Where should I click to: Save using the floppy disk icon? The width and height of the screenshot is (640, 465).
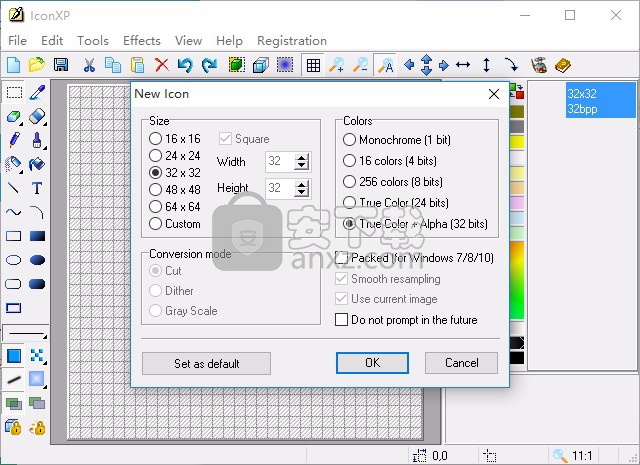coord(61,65)
